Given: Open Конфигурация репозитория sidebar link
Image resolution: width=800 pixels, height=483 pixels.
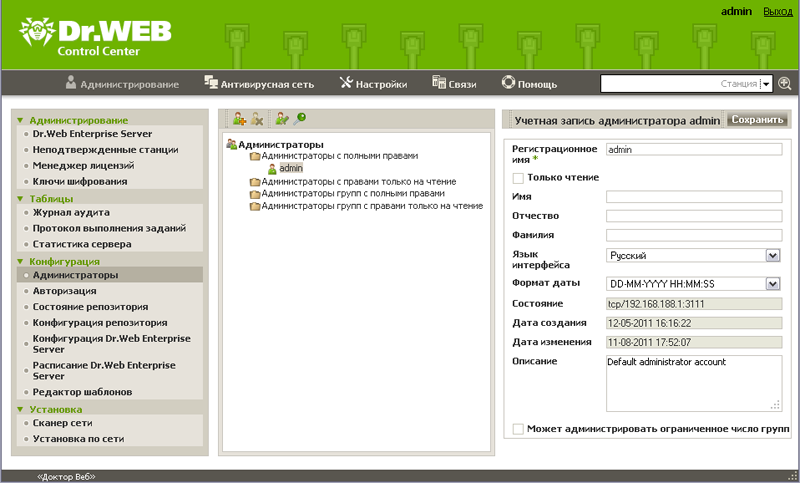Looking at the screenshot, I should (x=100, y=322).
